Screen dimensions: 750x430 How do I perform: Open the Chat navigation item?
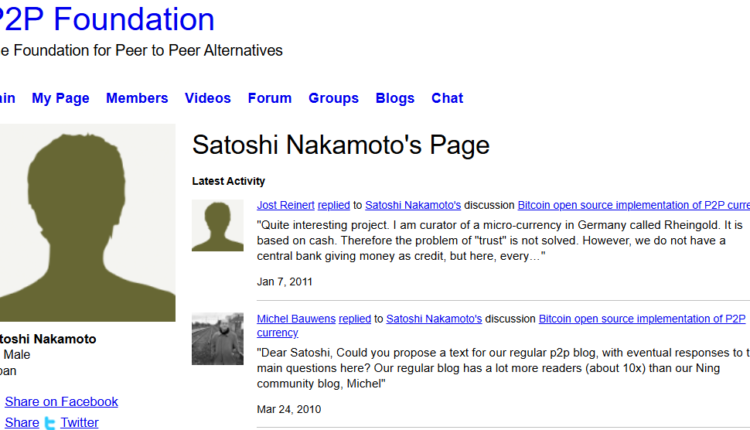click(x=447, y=98)
